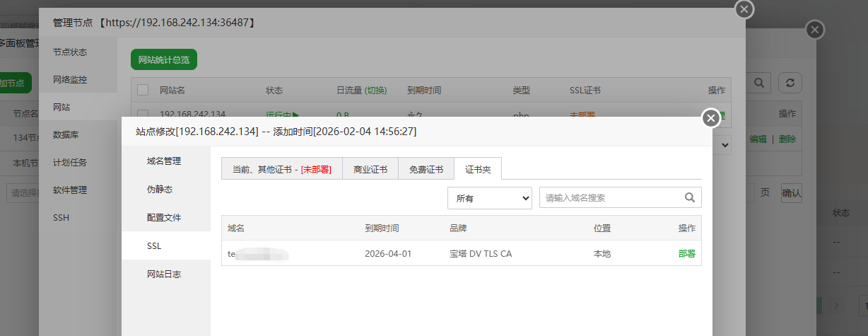Click the 切换 link next to 日流量
868x336 pixels.
376,91
